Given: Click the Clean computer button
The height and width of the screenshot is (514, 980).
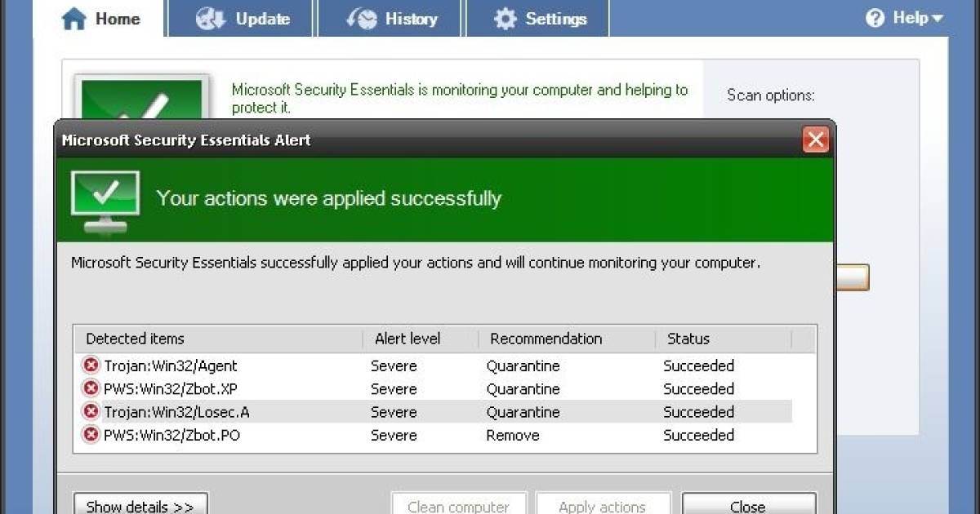Looking at the screenshot, I should point(458,504).
